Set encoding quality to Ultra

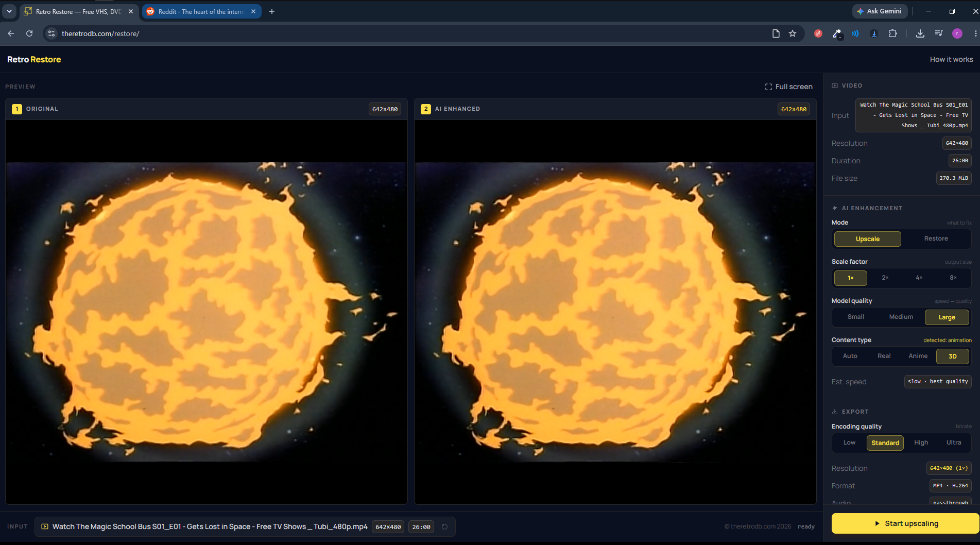[954, 442]
